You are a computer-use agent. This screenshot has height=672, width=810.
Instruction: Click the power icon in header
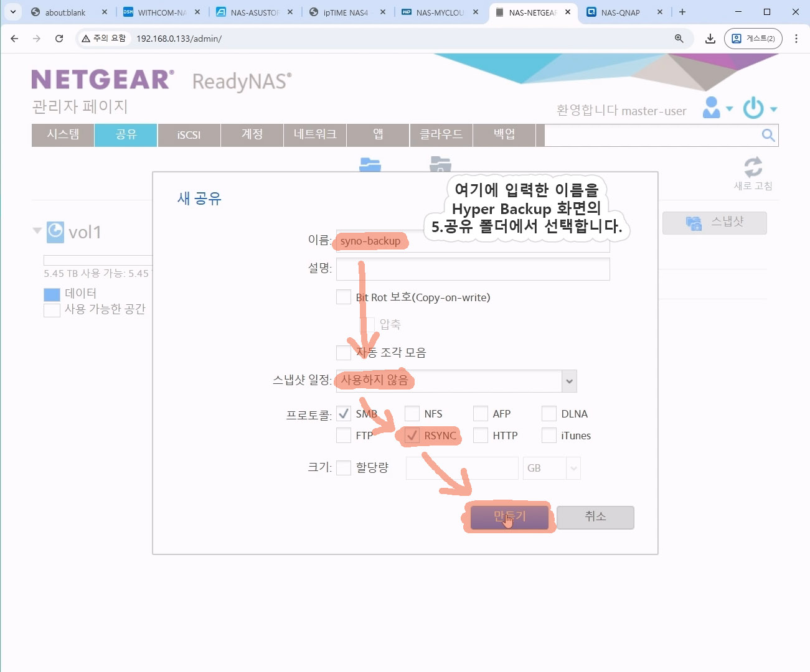[753, 108]
